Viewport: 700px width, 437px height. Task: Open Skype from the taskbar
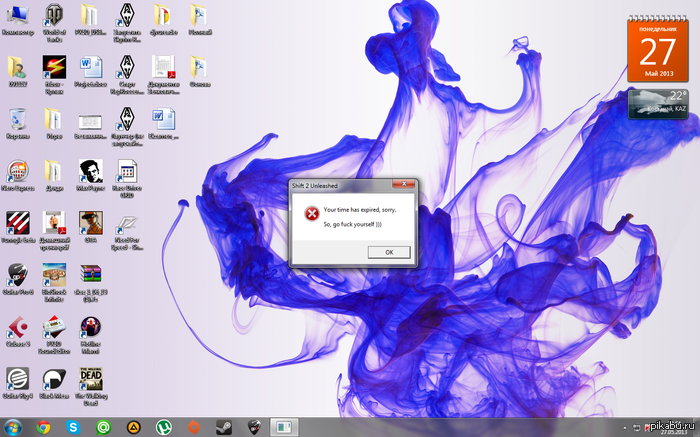pyautogui.click(x=73, y=428)
